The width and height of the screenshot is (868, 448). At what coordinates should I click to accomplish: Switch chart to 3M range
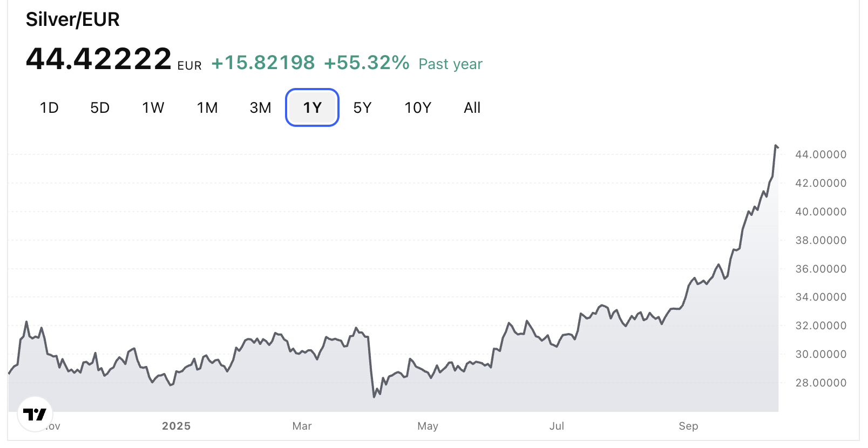[x=260, y=108]
